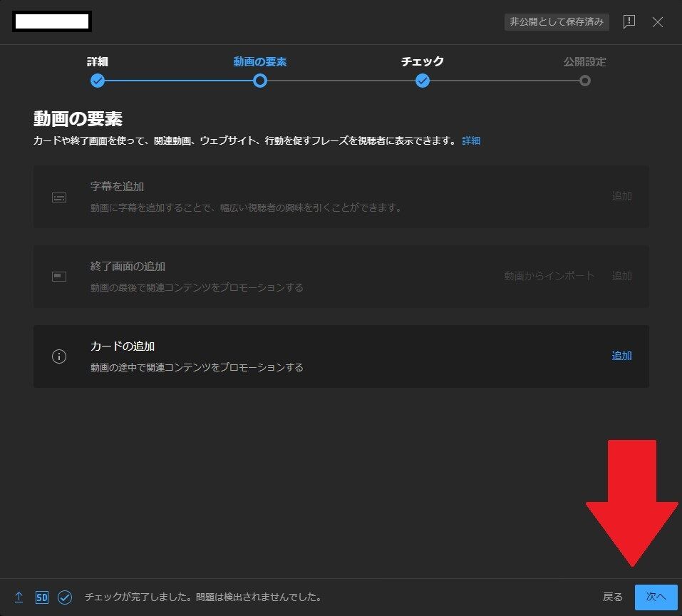Image resolution: width=682 pixels, height=616 pixels.
Task: Jump to the チェック step
Action: [x=423, y=62]
